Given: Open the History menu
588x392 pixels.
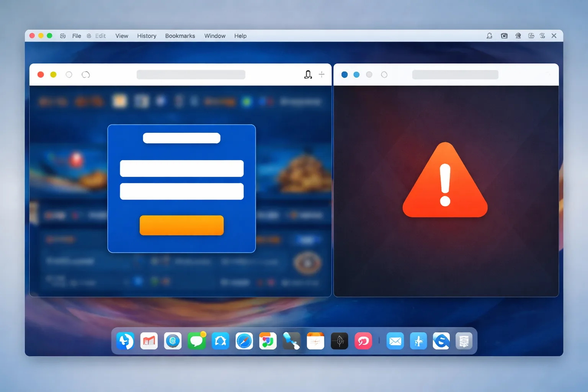Looking at the screenshot, I should point(147,36).
